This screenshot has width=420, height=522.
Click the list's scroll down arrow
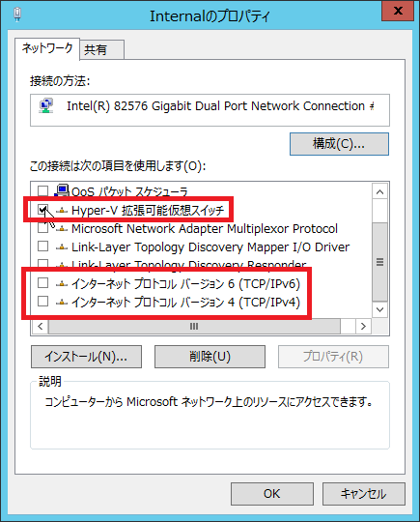pyautogui.click(x=379, y=309)
